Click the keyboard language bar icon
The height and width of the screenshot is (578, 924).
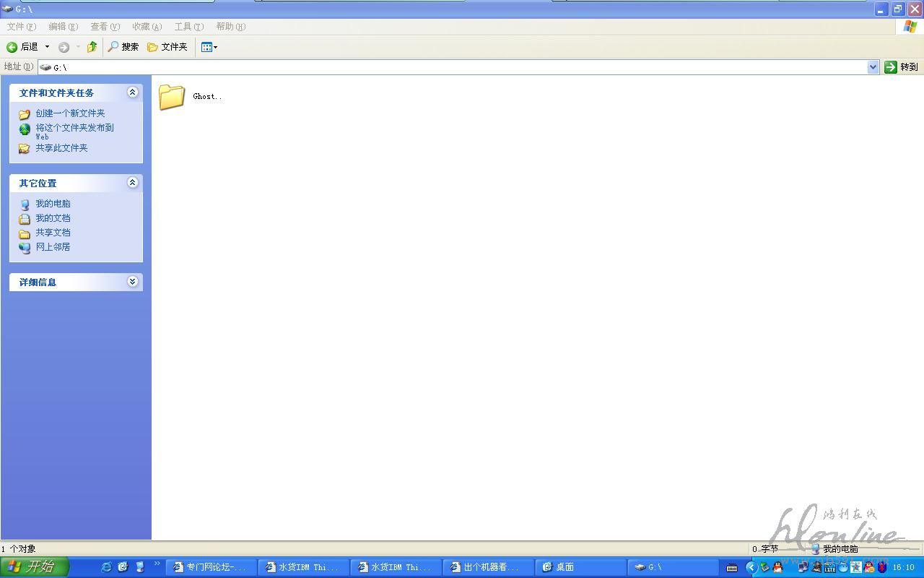[x=732, y=568]
